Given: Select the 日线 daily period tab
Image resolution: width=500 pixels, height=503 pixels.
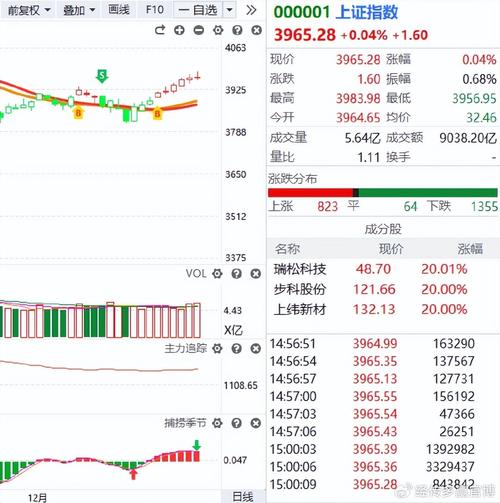Looking at the screenshot, I should 243,497.
